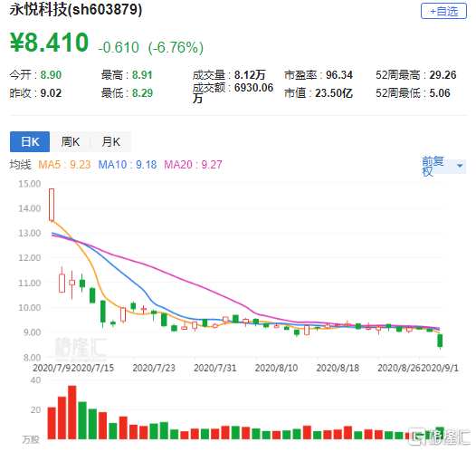Click the stock title 永悦科技(sh603879)

tap(76, 9)
